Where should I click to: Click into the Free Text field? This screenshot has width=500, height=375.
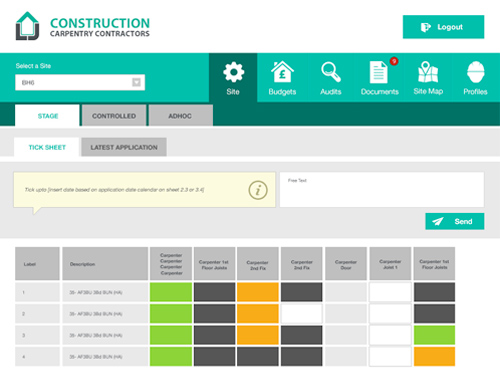click(382, 190)
